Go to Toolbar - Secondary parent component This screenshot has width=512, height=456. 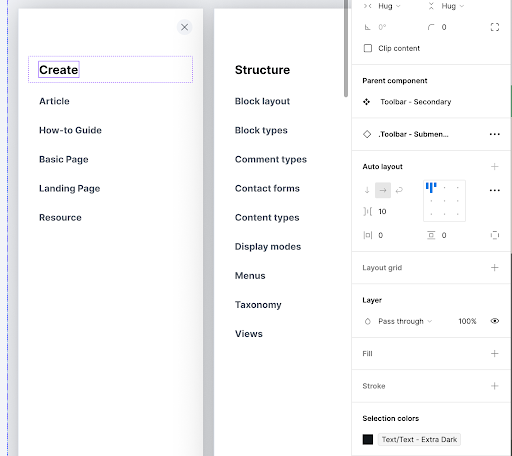click(416, 102)
